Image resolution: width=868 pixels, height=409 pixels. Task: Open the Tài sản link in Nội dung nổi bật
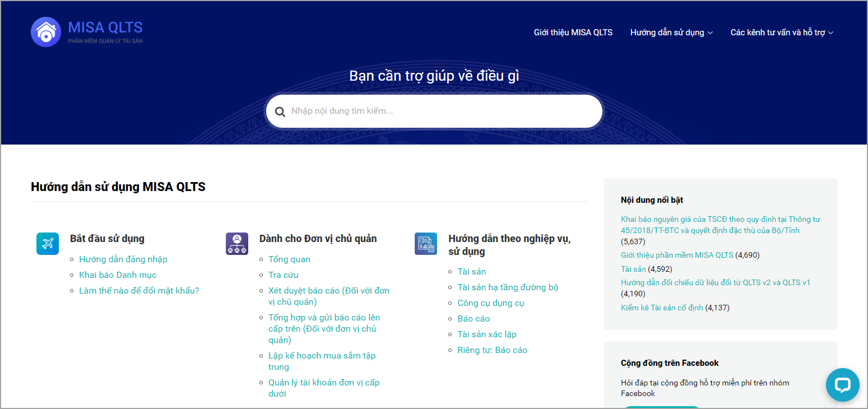pos(633,269)
